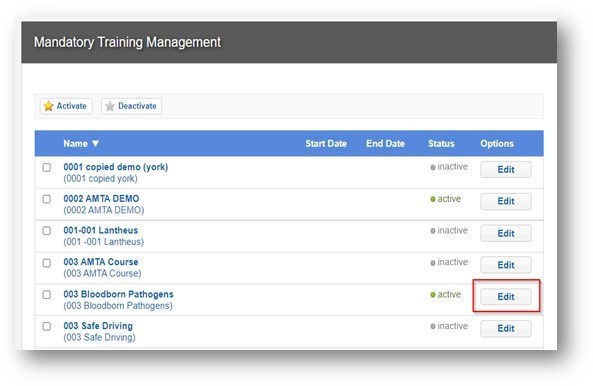
Task: Open the 003 Safe Driving link
Action: tap(98, 326)
